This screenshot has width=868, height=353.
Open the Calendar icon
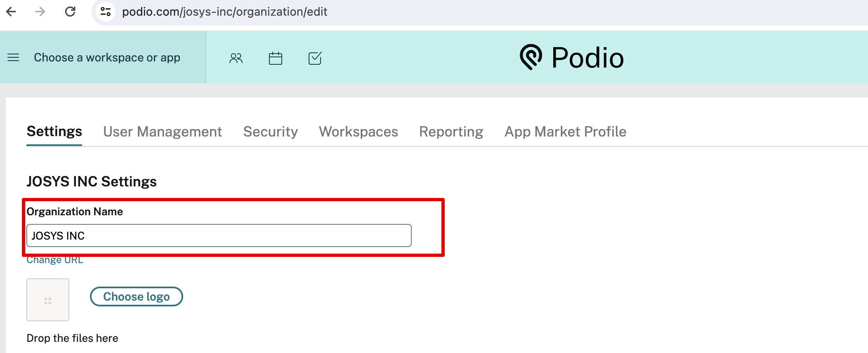(x=276, y=58)
